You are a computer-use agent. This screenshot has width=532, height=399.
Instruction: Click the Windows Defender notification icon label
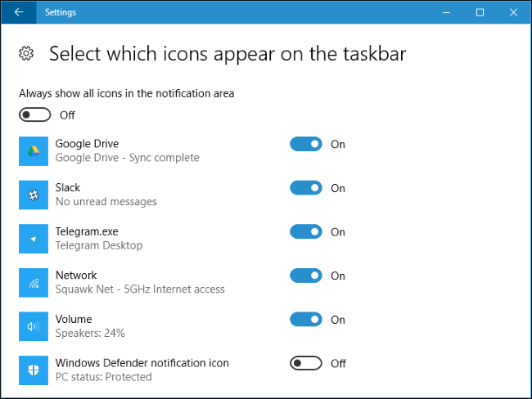(x=142, y=363)
